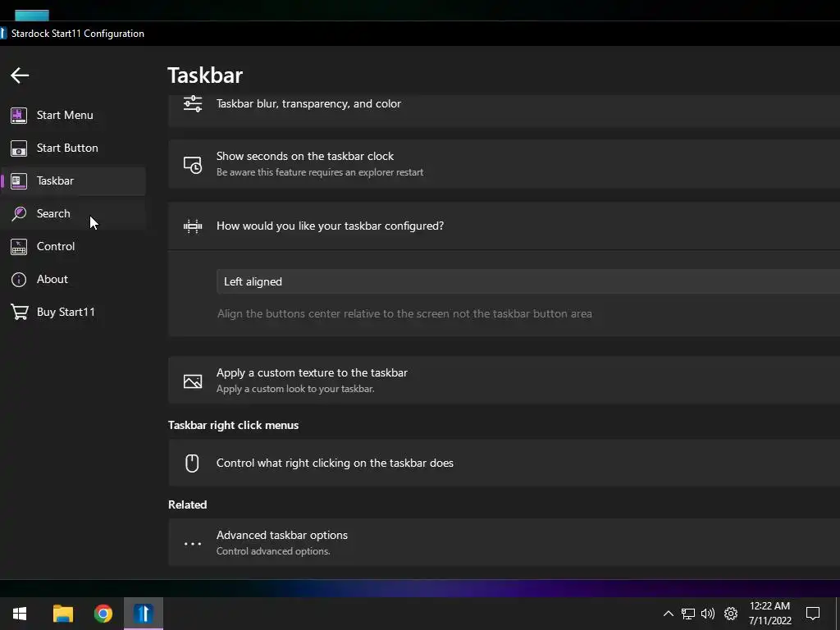Click Stardock Start11 Configuration window title
This screenshot has height=630, width=840.
point(78,33)
